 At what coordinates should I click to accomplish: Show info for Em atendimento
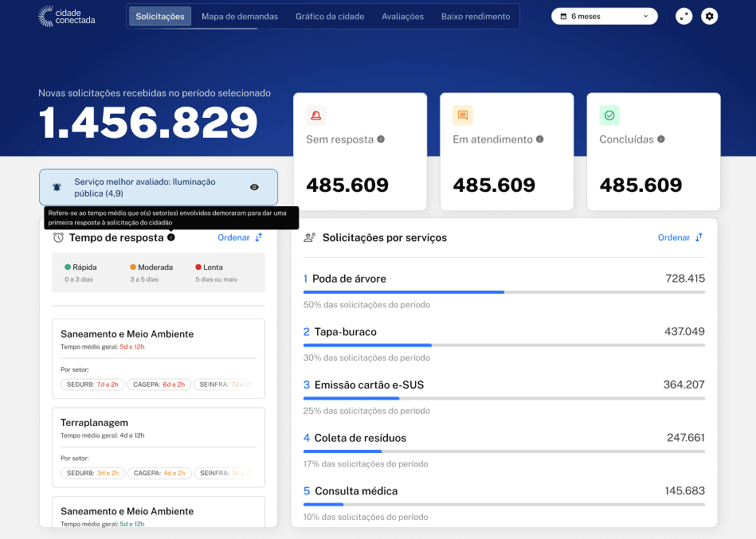(x=539, y=139)
